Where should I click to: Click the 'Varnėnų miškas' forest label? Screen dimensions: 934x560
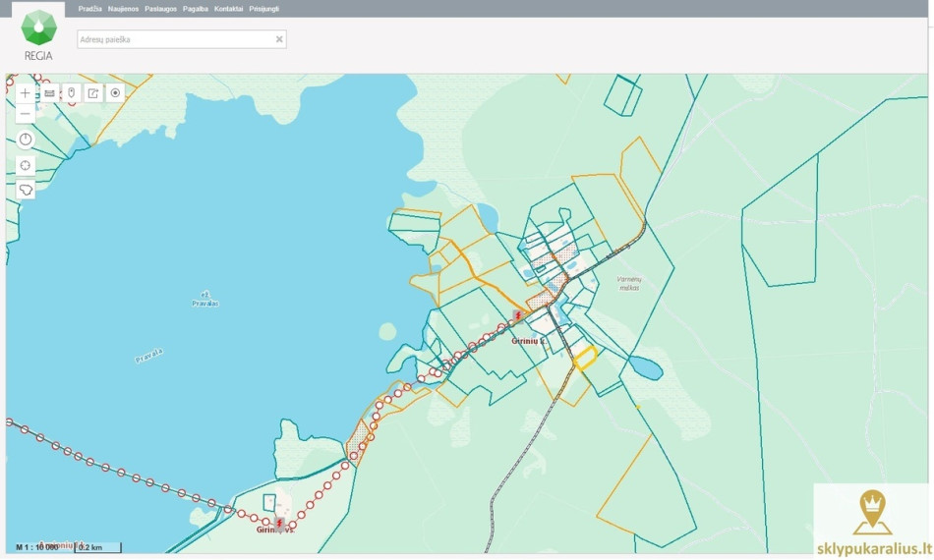629,283
